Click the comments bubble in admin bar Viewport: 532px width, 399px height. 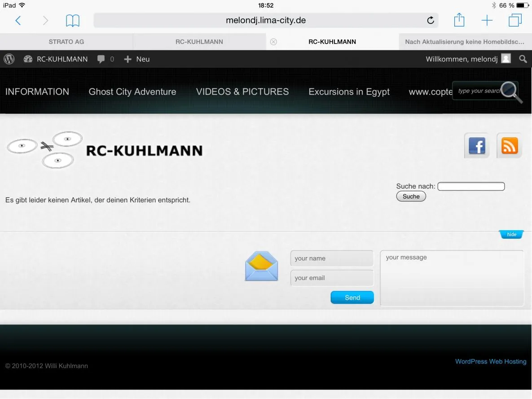(x=106, y=59)
